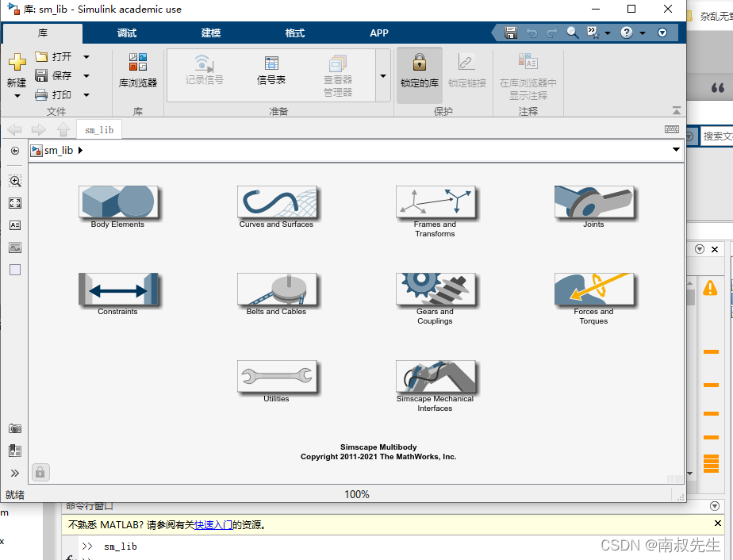Click the 快速入门 link in MATLAB window

pyautogui.click(x=213, y=525)
